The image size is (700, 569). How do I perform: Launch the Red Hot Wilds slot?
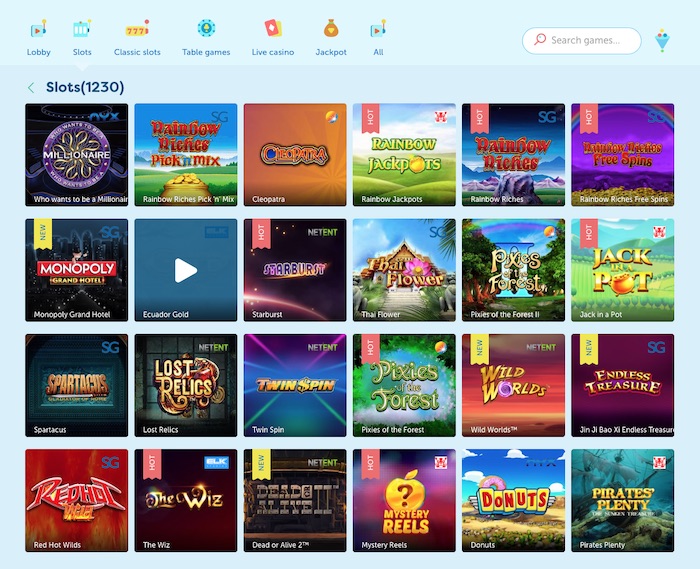point(77,500)
